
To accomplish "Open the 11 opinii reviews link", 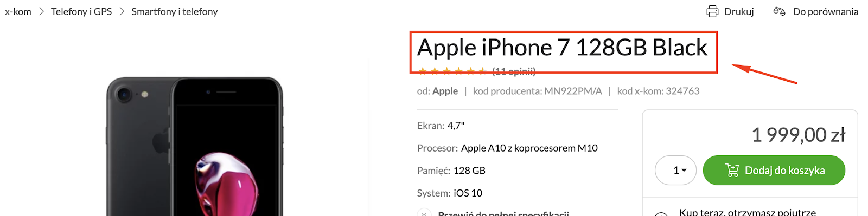I will 514,71.
